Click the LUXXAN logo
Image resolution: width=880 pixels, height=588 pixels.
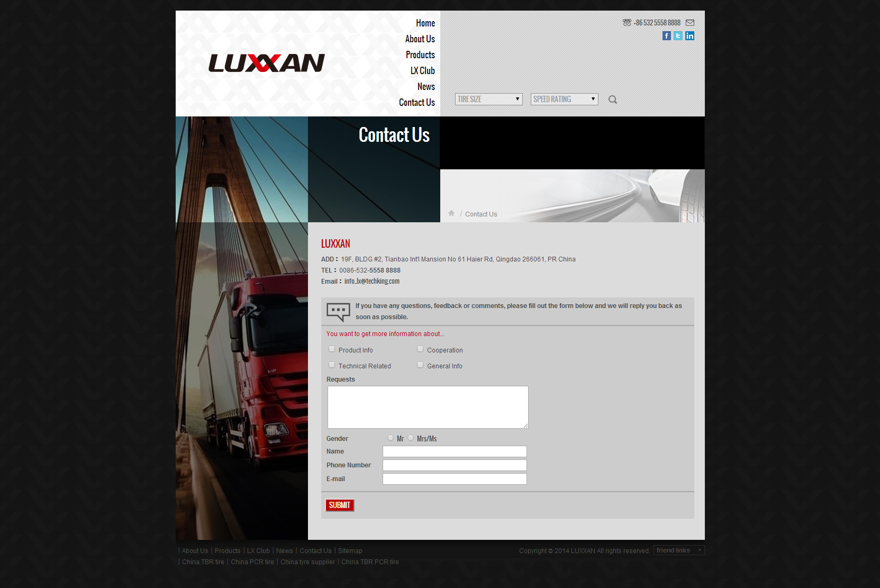pyautogui.click(x=267, y=63)
